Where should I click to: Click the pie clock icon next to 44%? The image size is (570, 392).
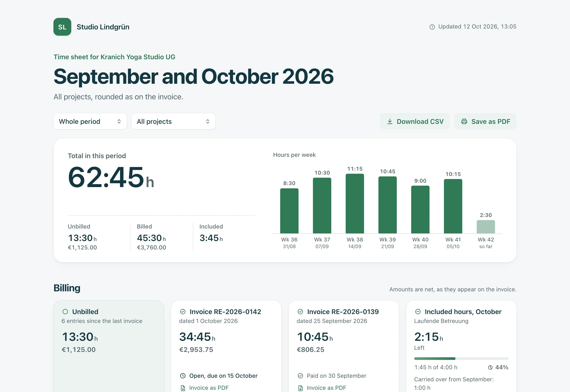tap(490, 367)
